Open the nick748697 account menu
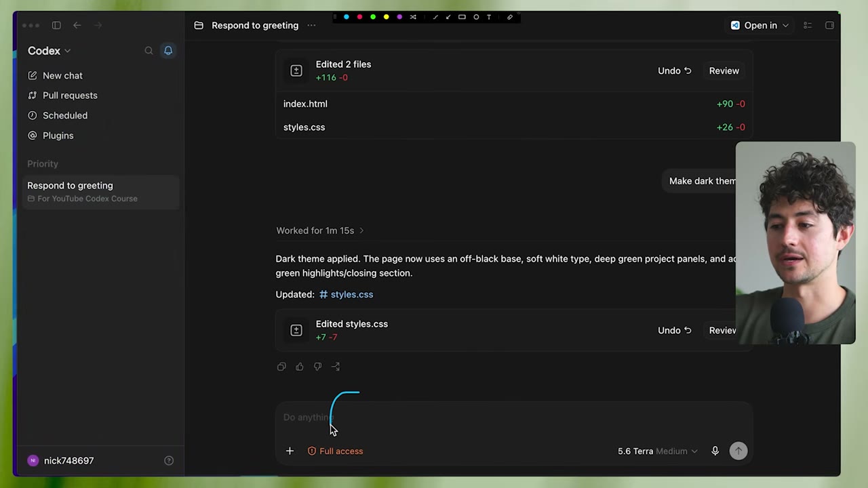The width and height of the screenshot is (868, 488). (60, 461)
